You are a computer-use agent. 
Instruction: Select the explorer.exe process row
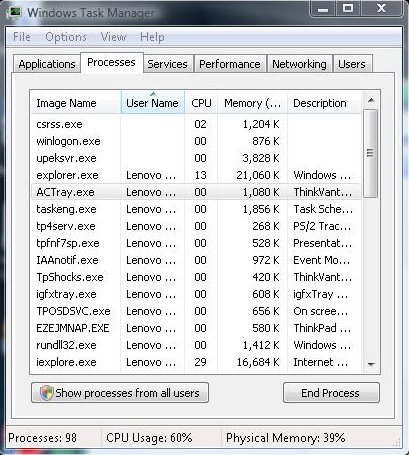pos(196,175)
